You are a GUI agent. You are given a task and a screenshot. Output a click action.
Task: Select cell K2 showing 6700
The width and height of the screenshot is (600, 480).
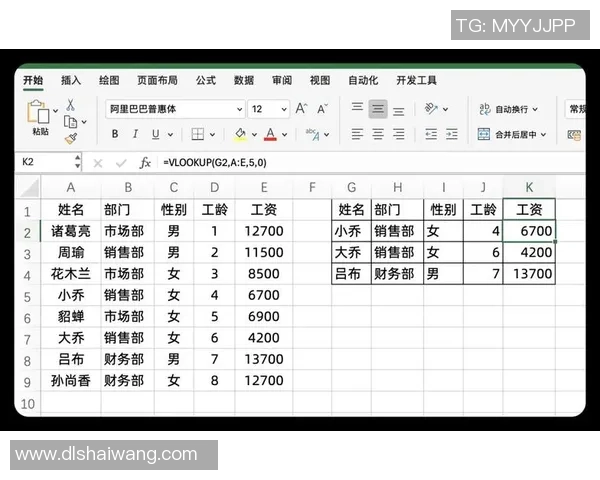click(x=529, y=231)
